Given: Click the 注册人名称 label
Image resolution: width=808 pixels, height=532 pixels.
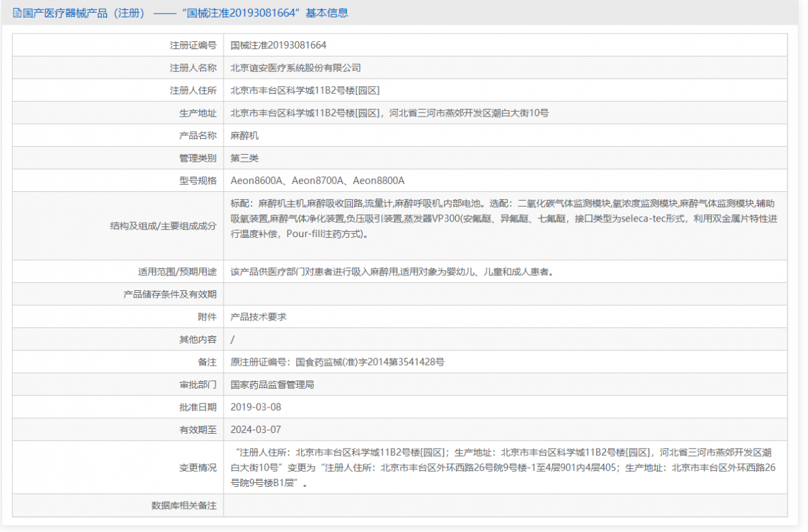Looking at the screenshot, I should click(x=193, y=68).
